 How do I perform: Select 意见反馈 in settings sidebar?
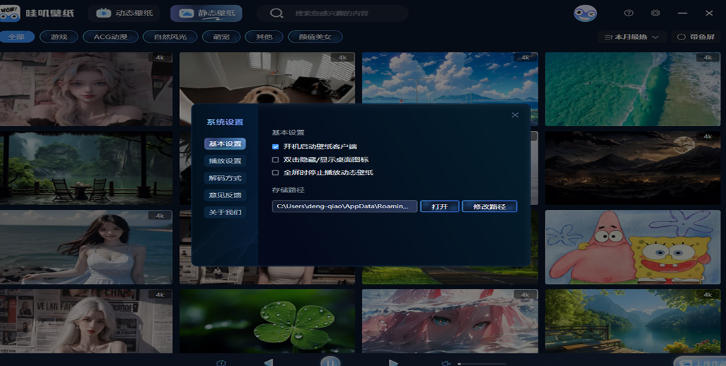pyautogui.click(x=225, y=196)
